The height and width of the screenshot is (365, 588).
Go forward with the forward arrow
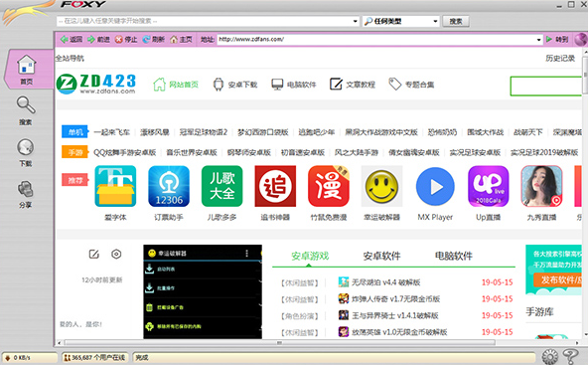pos(98,39)
